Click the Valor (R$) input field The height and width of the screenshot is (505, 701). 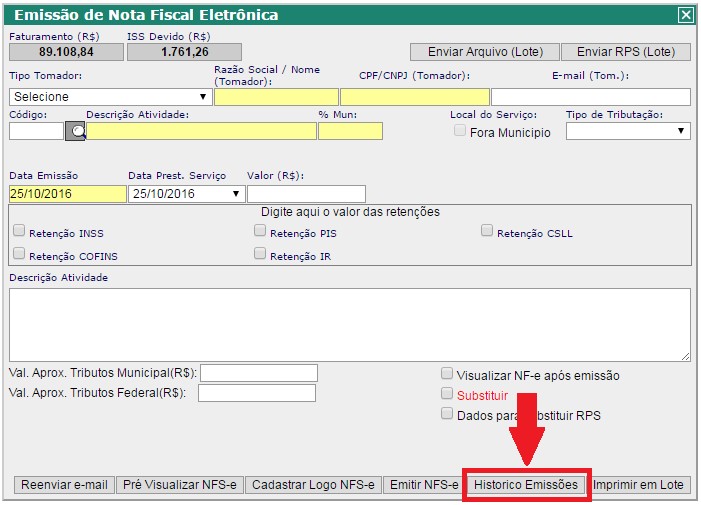pyautogui.click(x=306, y=194)
